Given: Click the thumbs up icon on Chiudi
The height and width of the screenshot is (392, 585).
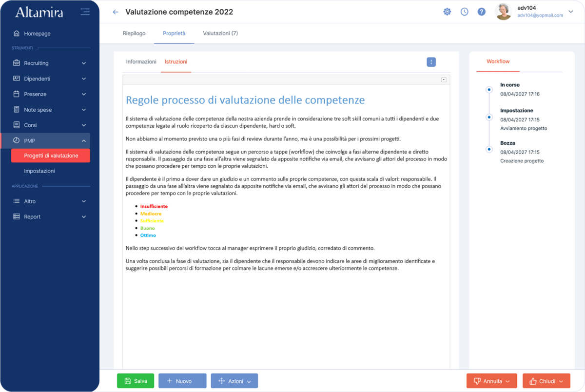Looking at the screenshot, I should (x=533, y=381).
